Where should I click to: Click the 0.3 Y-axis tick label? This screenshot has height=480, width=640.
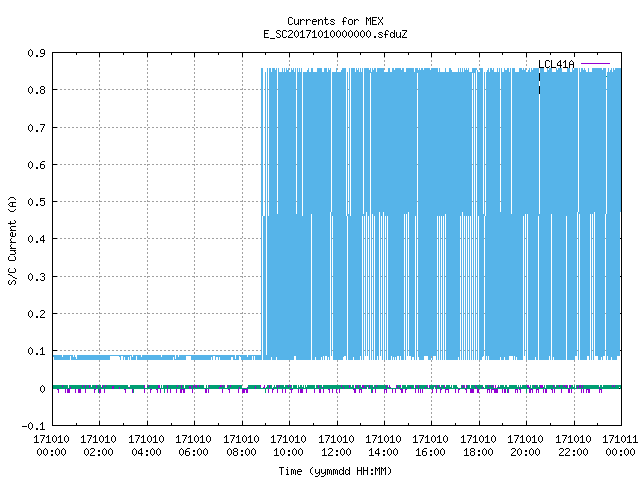tap(36, 277)
